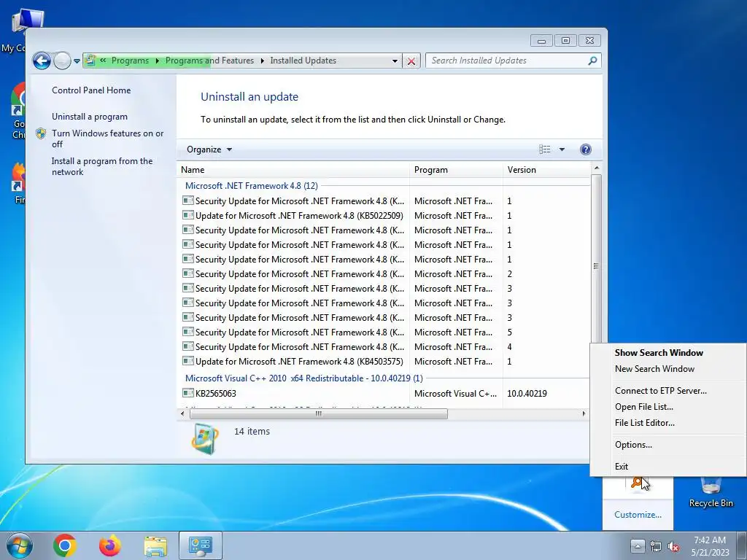Click the icon beside KB4503575 update
747x560 pixels.
188,362
